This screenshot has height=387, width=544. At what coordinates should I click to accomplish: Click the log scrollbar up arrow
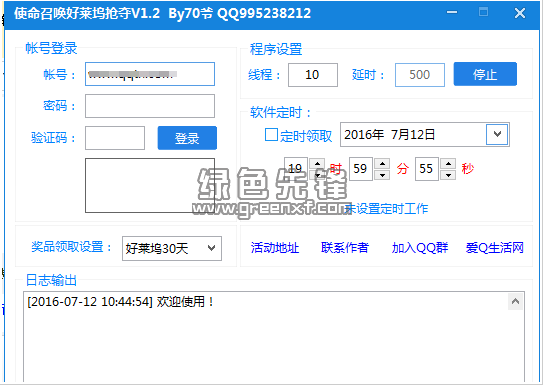515,302
